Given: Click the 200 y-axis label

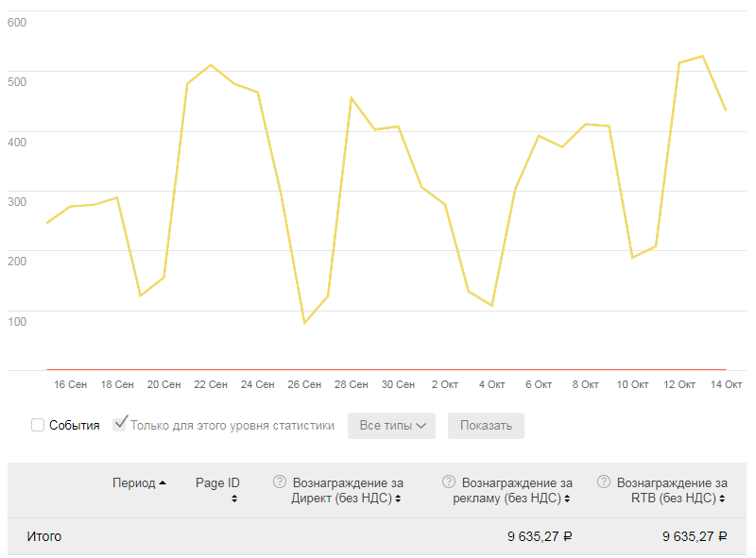Looking at the screenshot, I should [x=17, y=262].
